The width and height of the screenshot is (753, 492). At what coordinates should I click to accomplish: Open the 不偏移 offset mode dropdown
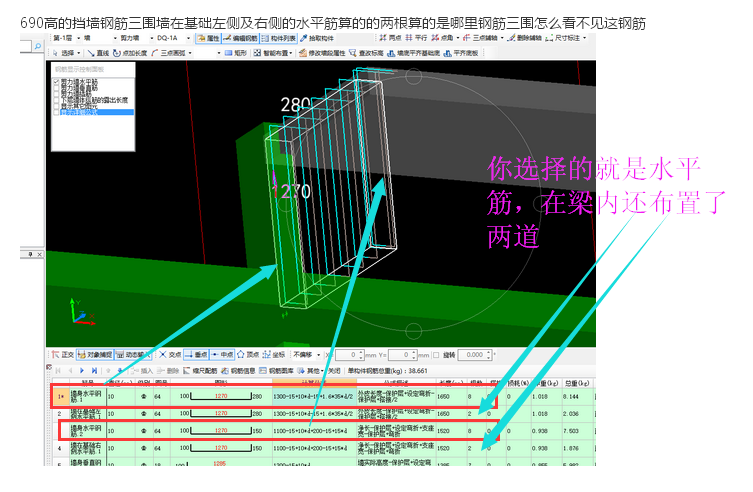pos(318,355)
